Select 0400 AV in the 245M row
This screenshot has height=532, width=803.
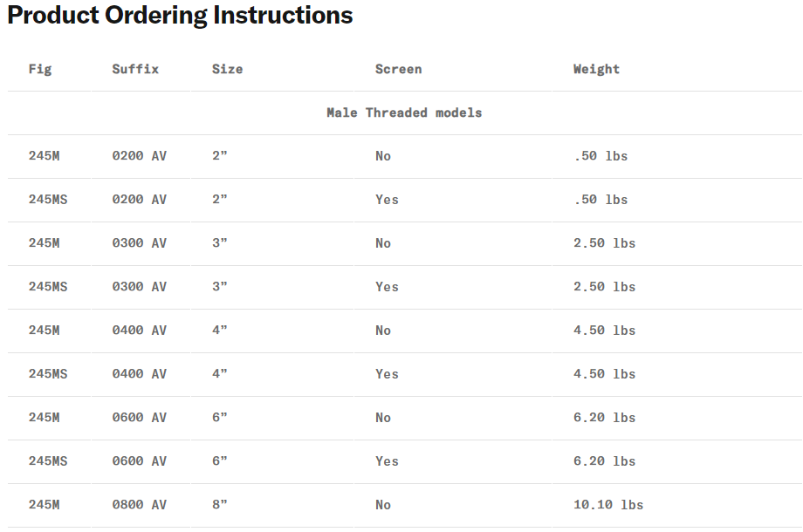click(139, 331)
